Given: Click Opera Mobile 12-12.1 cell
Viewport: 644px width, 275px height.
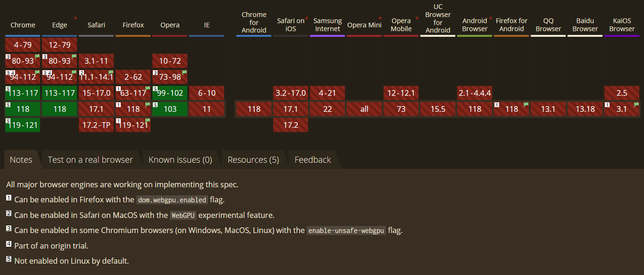Looking at the screenshot, I should coord(401,93).
